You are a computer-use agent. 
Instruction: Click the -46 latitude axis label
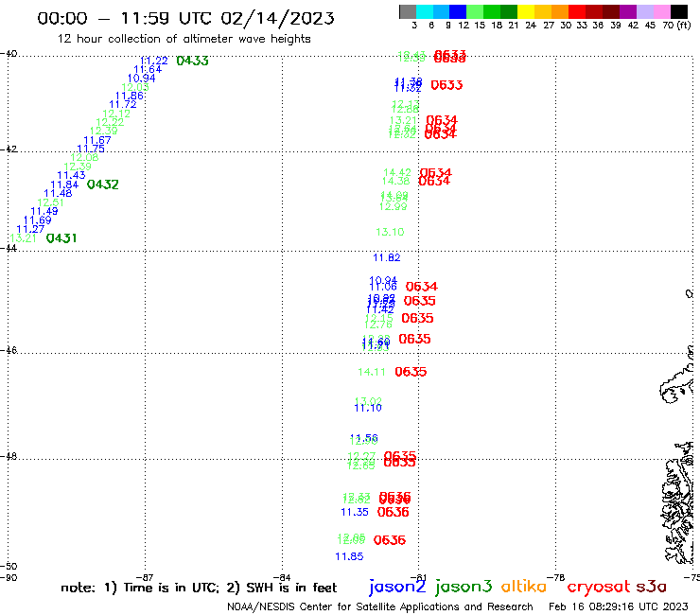point(9,350)
